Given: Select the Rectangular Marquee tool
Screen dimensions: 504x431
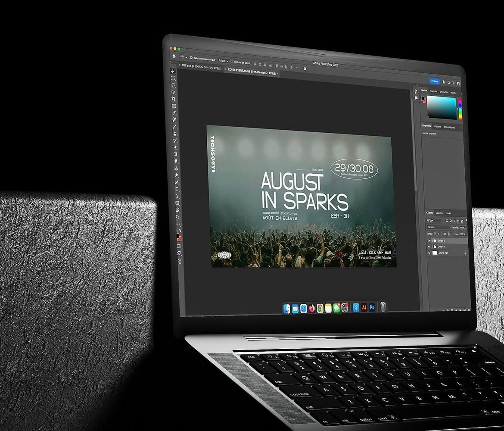Looking at the screenshot, I should [173, 78].
